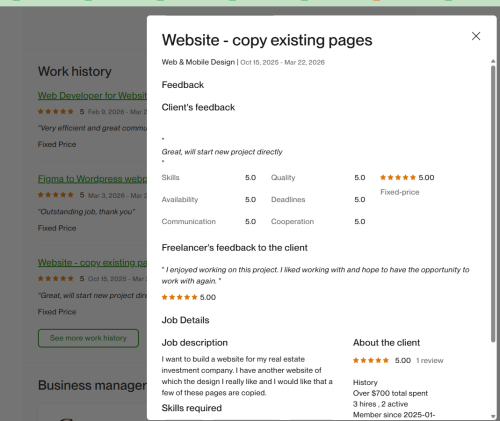Click the Communication rating label
Image resolution: width=500 pixels, height=421 pixels.
(189, 222)
